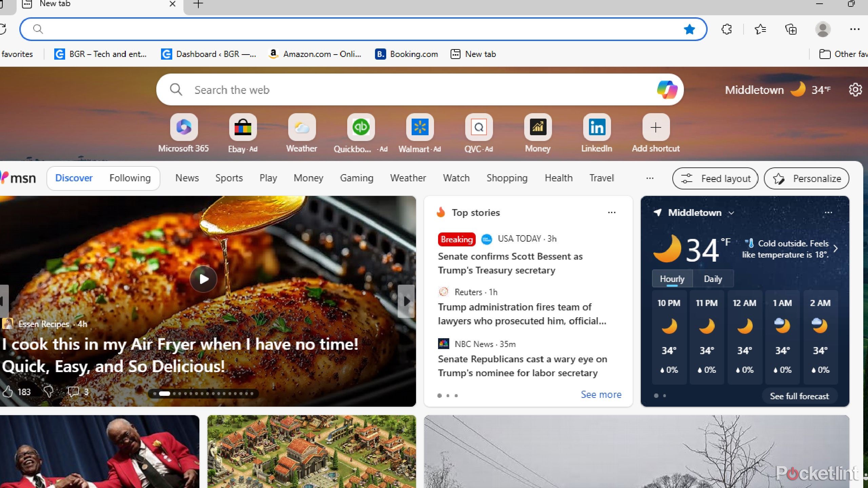This screenshot has height=488, width=868.
Task: Click the QVC shortcut icon
Action: tap(478, 127)
